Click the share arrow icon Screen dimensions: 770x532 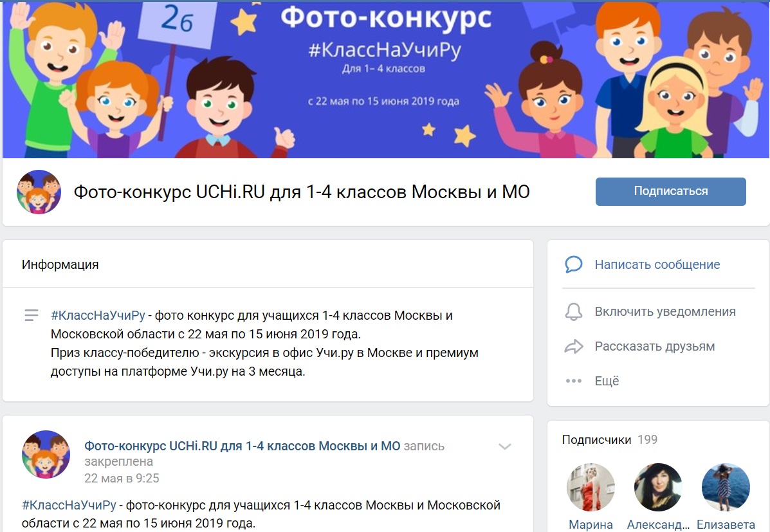(x=573, y=346)
